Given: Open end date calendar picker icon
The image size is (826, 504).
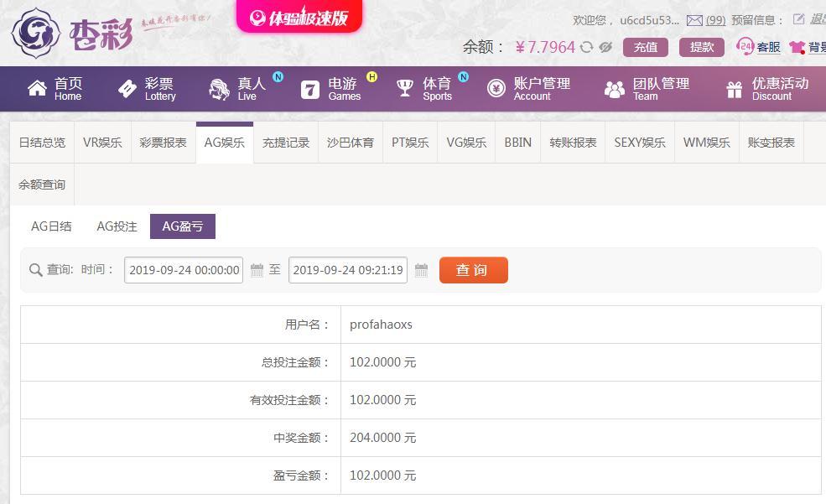Looking at the screenshot, I should coord(422,270).
